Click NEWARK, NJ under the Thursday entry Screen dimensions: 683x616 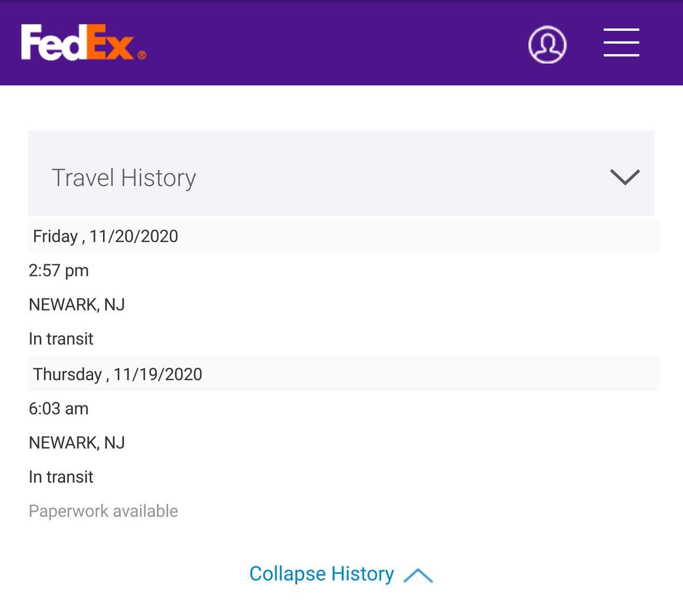[77, 442]
